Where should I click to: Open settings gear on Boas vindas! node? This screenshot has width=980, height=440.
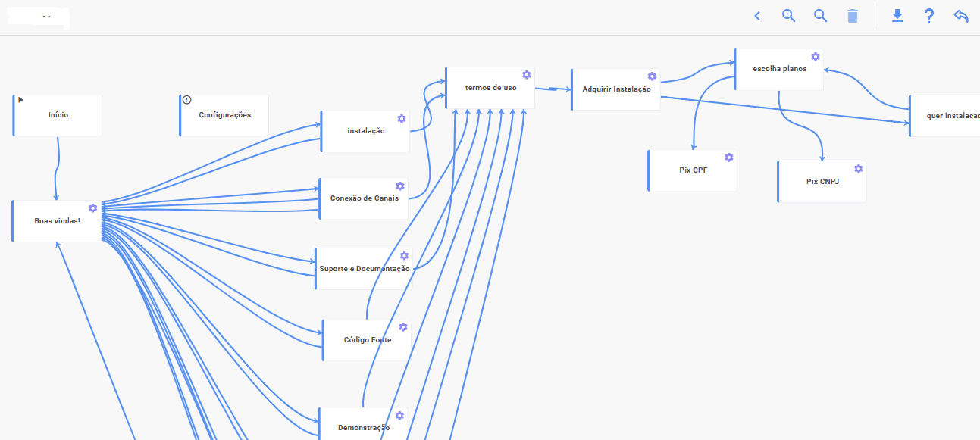[92, 208]
